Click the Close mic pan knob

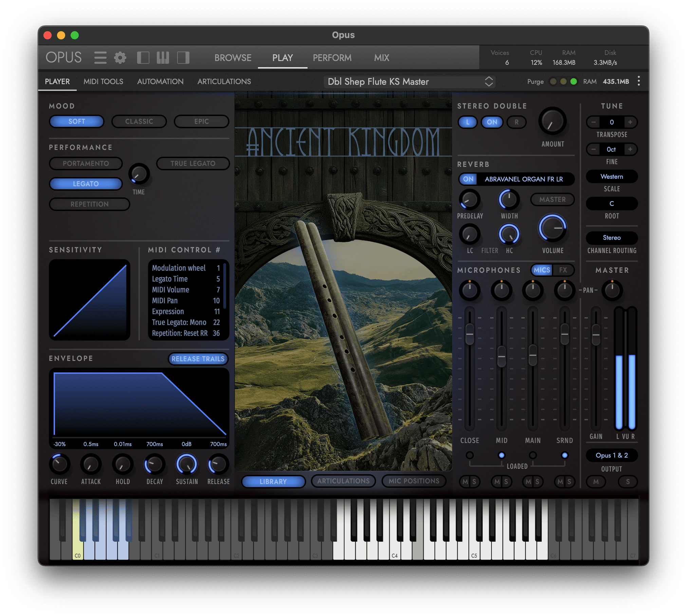[470, 290]
